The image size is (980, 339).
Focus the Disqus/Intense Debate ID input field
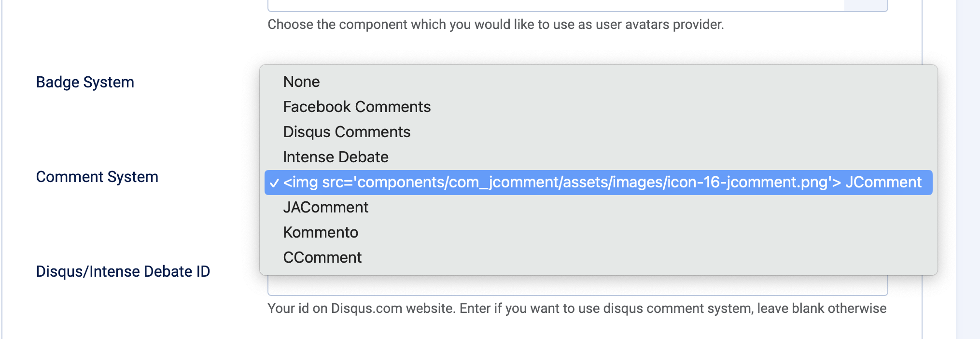[x=577, y=286]
